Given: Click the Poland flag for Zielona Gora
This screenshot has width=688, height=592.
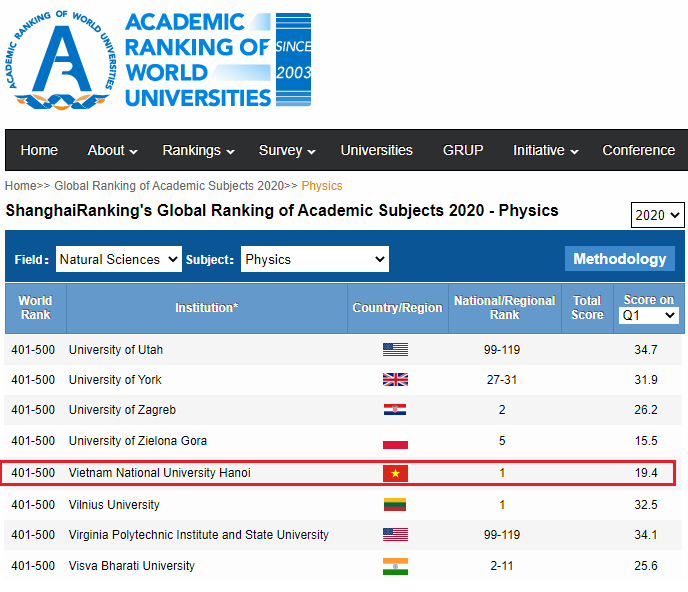Looking at the screenshot, I should click(x=395, y=441).
